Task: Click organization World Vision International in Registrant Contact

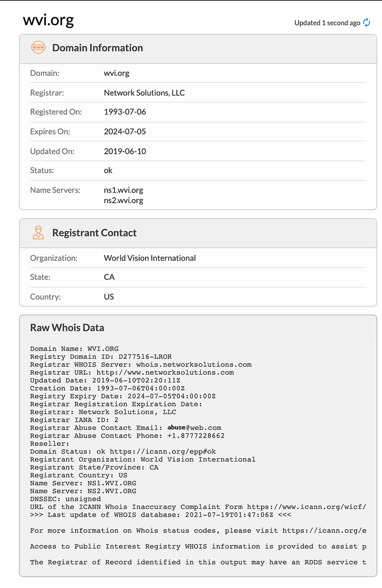Action: point(150,258)
